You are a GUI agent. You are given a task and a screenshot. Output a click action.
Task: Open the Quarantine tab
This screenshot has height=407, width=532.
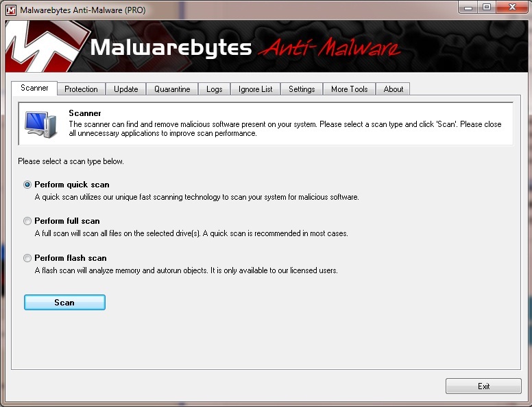coord(172,89)
